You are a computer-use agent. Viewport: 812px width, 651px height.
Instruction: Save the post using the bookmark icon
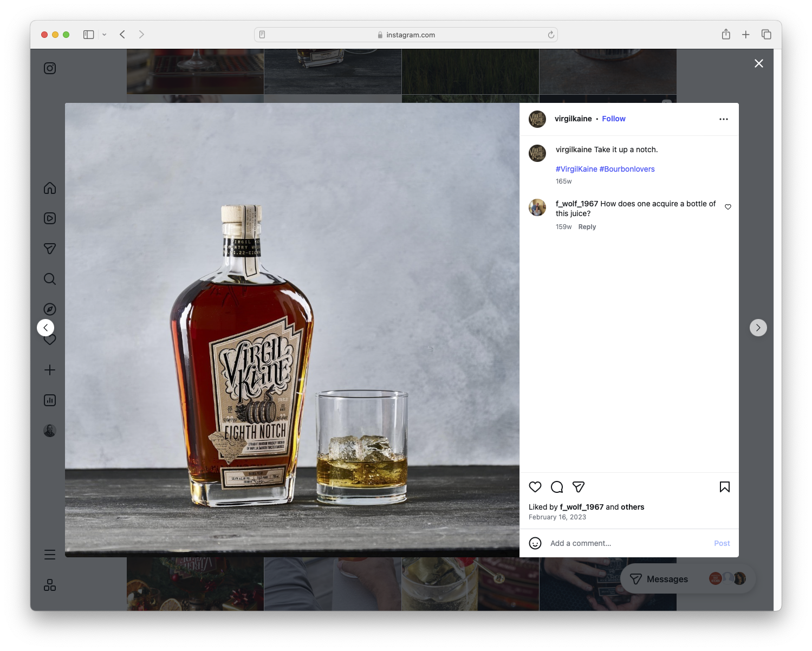(x=724, y=487)
